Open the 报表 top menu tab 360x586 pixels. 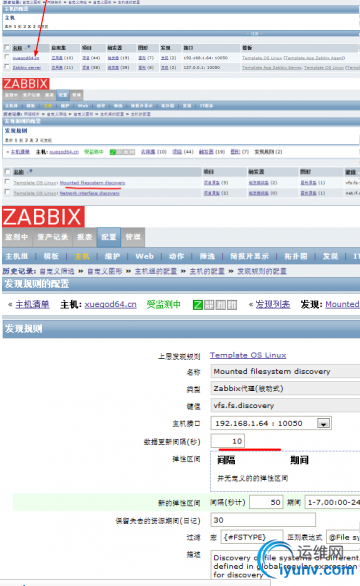point(84,237)
